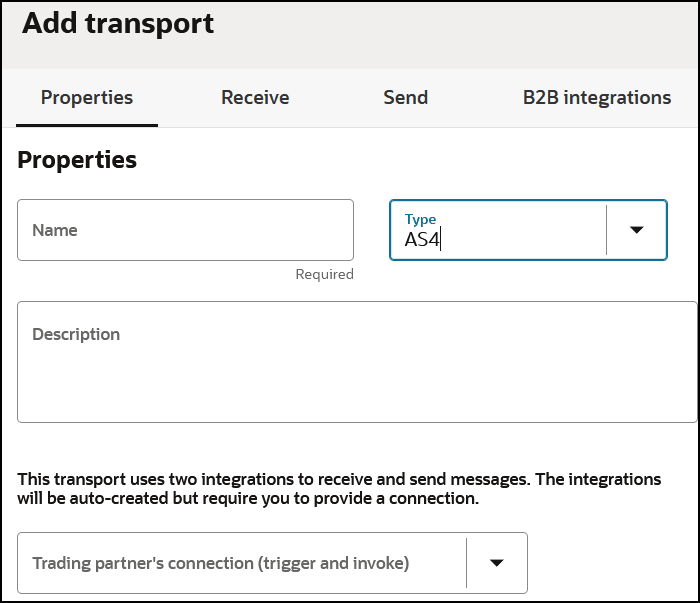Click the integrations auto-created info text
This screenshot has height=603, width=700.
click(339, 488)
